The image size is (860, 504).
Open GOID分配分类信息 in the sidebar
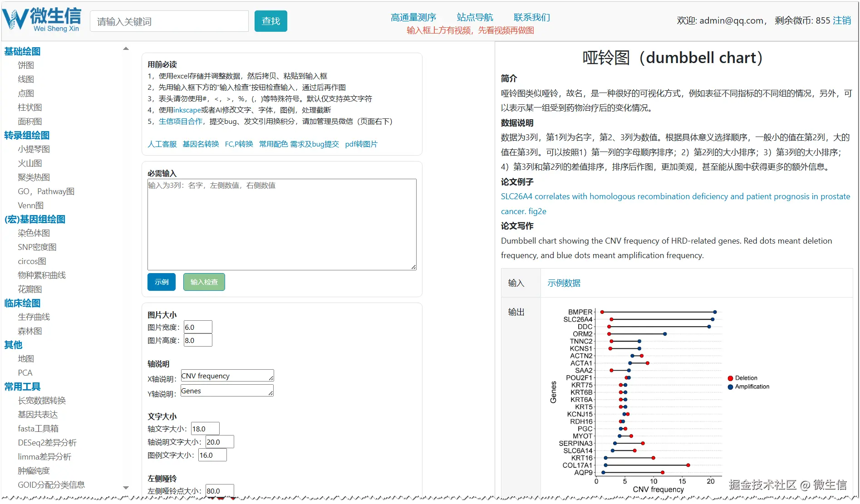51,485
